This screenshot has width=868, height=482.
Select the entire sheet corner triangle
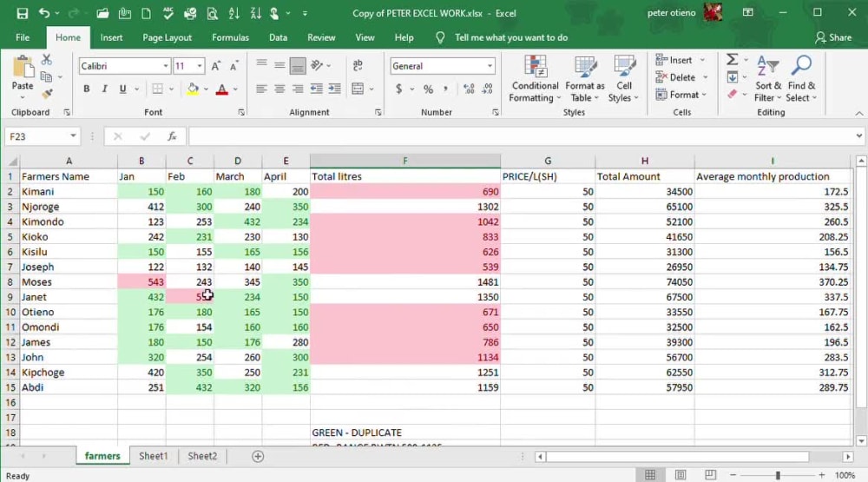click(11, 162)
